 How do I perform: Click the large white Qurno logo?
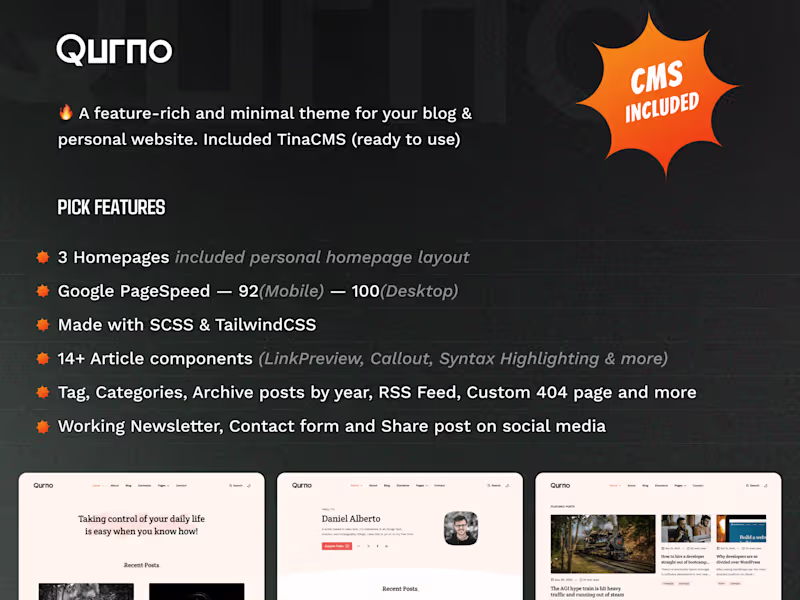[114, 50]
